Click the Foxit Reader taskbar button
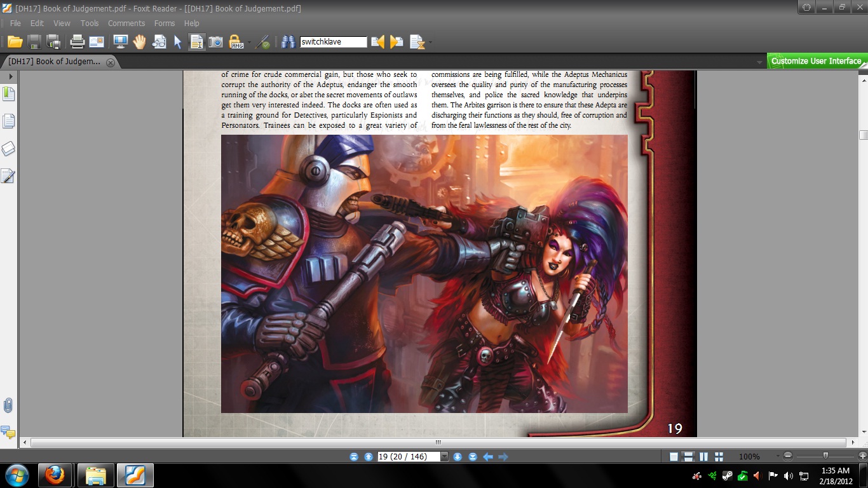Viewport: 868px width, 488px height. click(135, 475)
